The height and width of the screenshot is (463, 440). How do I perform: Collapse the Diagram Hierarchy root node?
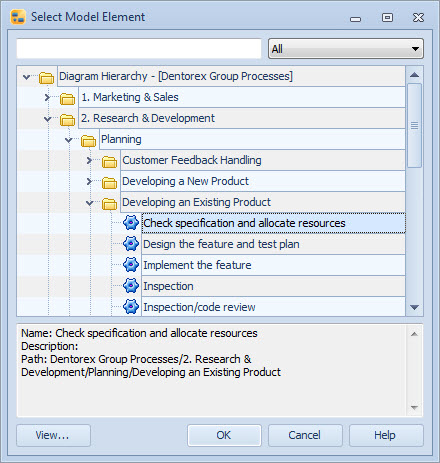pyautogui.click(x=27, y=77)
